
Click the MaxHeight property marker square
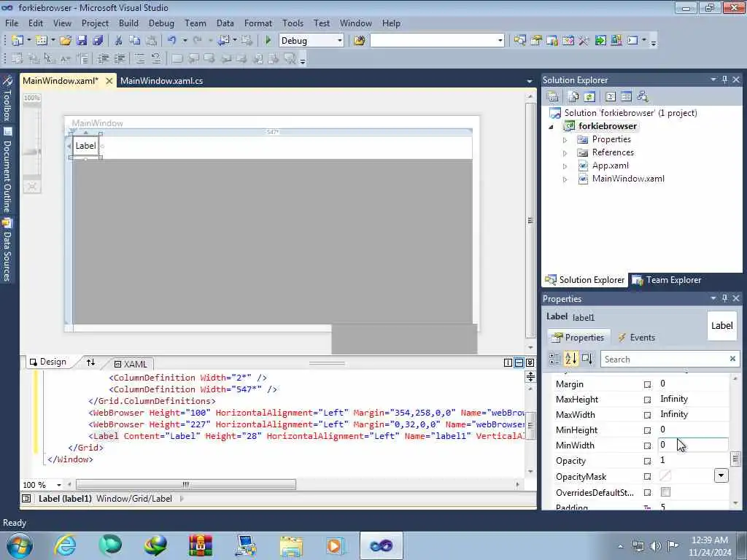point(647,400)
